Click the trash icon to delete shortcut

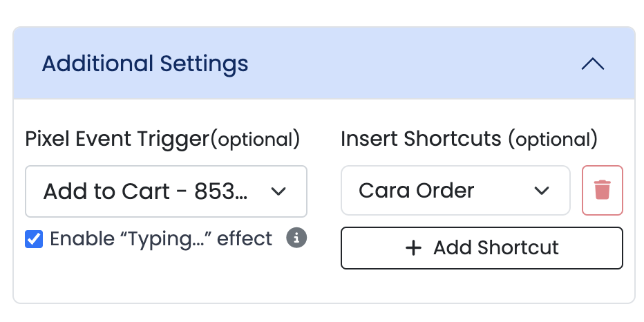point(603,190)
